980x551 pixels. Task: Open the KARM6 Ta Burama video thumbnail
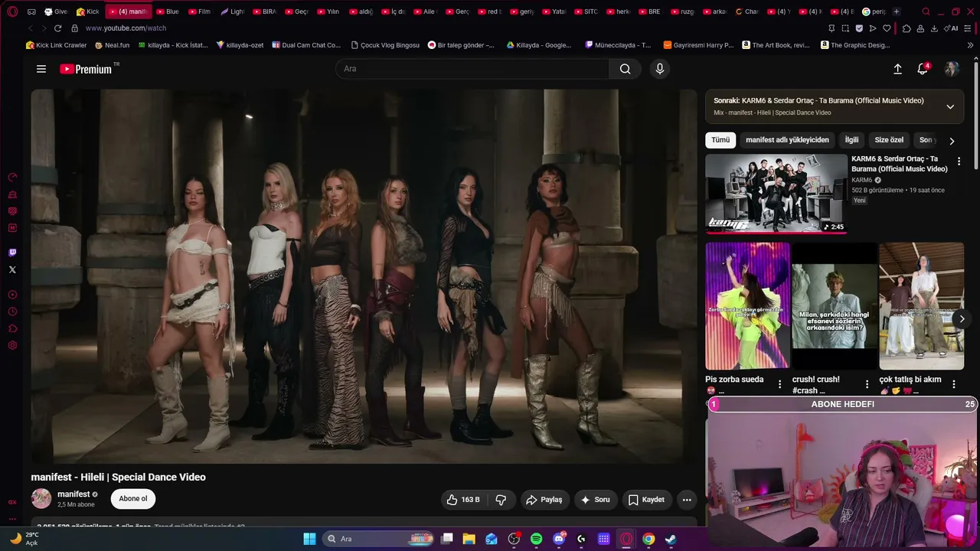pos(776,194)
